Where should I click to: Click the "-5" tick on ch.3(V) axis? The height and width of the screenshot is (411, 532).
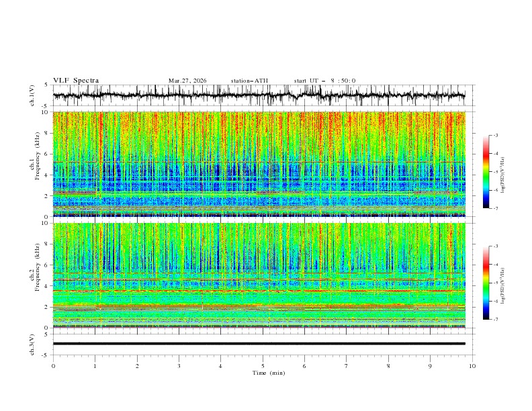point(46,355)
